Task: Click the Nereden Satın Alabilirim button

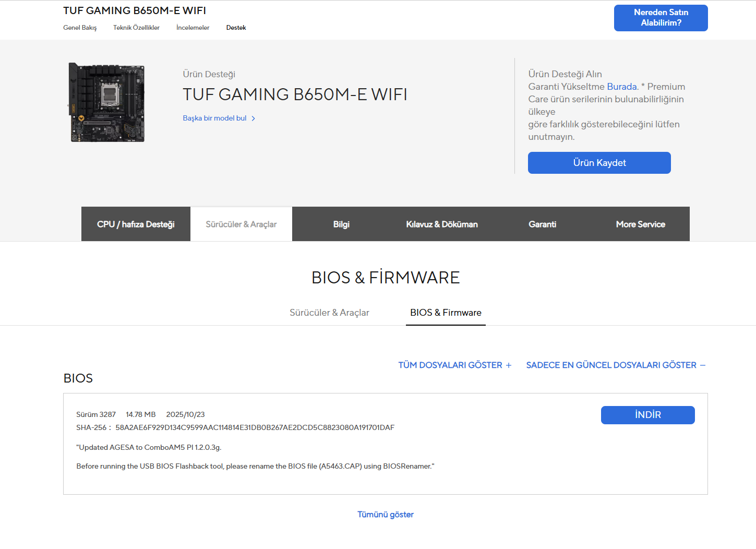Action: [661, 18]
